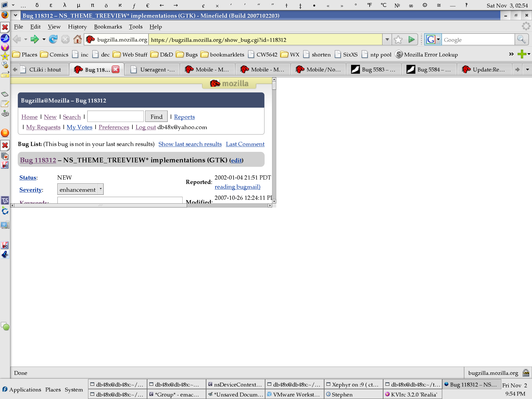Click Show last search results link

190,144
